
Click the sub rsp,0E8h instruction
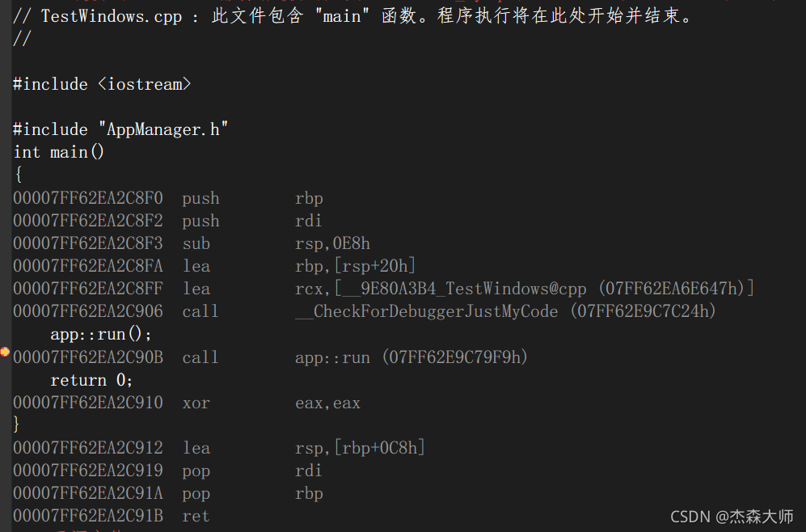[x=192, y=243]
